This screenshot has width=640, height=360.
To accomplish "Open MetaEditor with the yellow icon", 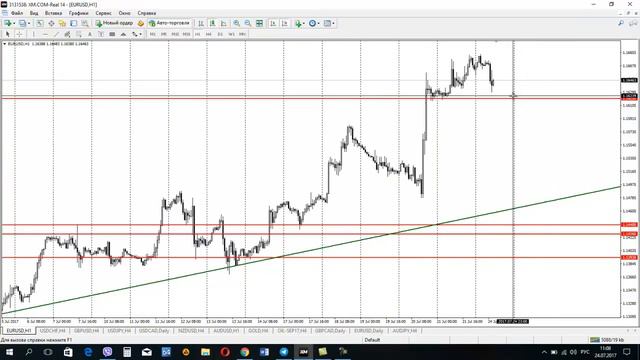I will click(x=141, y=23).
